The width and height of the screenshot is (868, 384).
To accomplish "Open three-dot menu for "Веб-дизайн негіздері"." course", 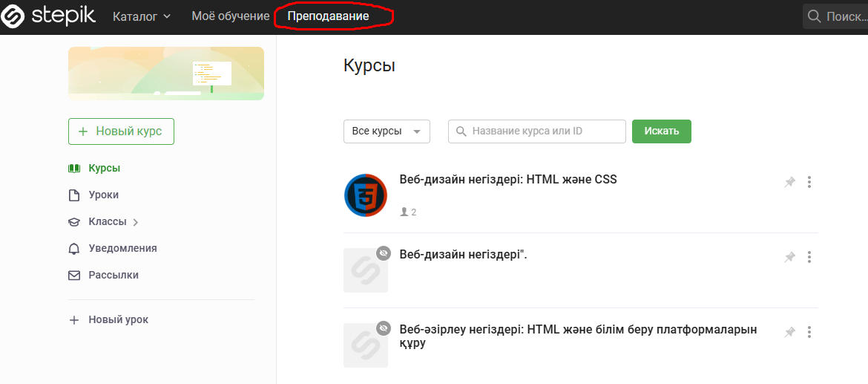I will (809, 257).
